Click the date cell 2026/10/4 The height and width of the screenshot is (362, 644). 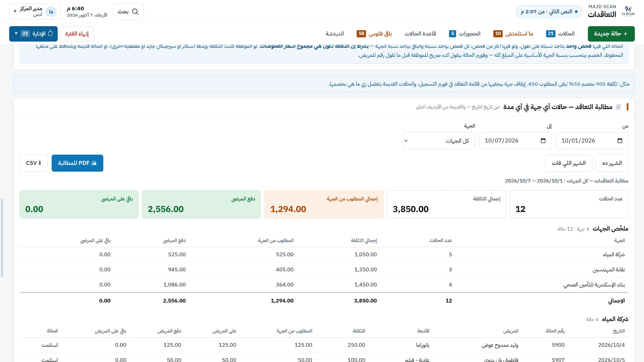tap(611, 345)
